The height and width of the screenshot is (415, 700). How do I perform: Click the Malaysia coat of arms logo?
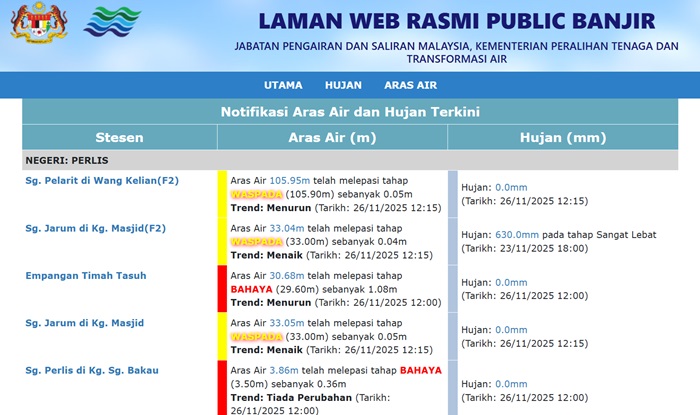click(39, 22)
